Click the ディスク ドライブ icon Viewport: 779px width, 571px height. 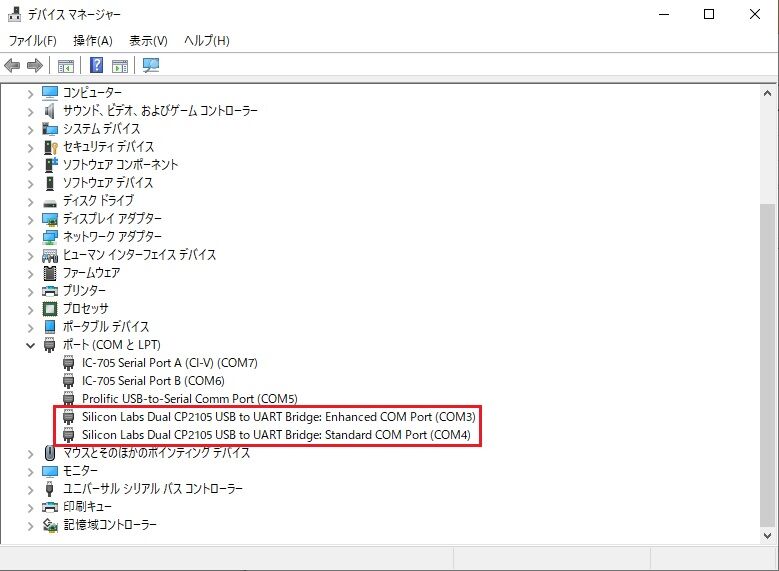(50, 203)
